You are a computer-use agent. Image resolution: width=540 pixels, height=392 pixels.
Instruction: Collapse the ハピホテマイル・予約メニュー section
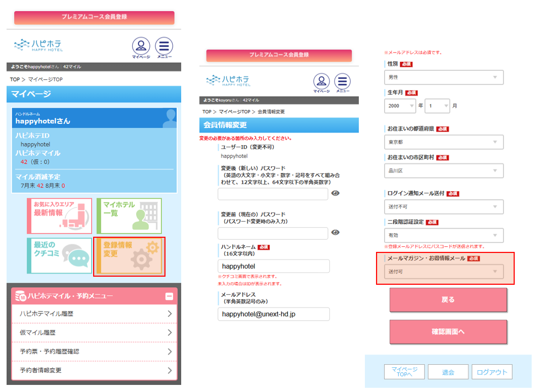pyautogui.click(x=169, y=296)
